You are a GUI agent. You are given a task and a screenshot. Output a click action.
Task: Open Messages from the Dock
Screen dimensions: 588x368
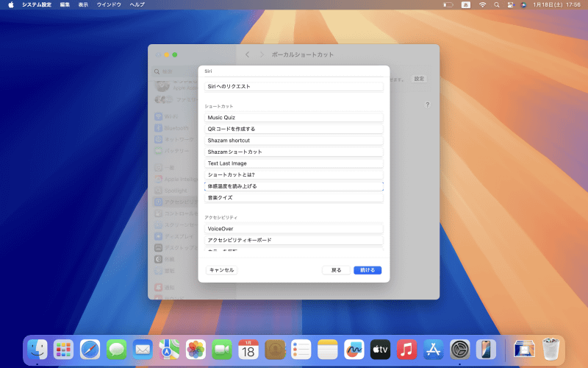116,350
